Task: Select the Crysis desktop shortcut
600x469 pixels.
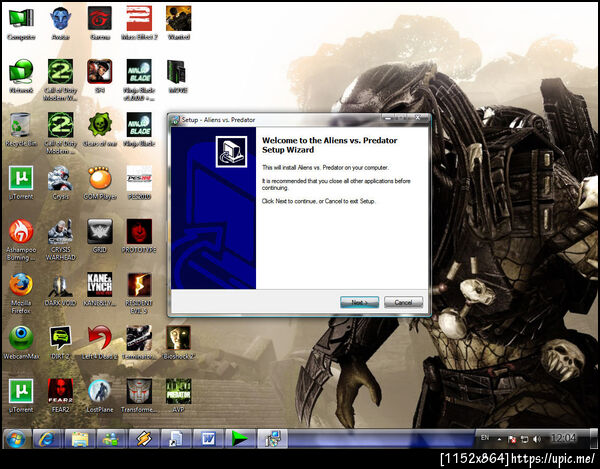Action: pyautogui.click(x=60, y=183)
